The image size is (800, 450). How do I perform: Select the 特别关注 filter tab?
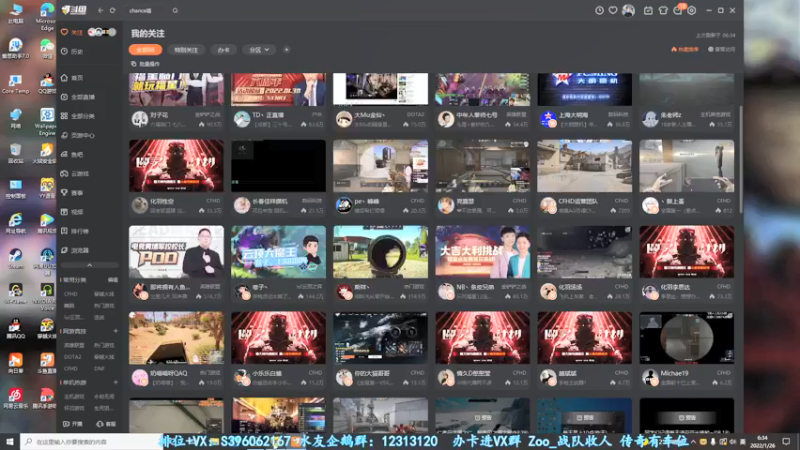point(186,50)
